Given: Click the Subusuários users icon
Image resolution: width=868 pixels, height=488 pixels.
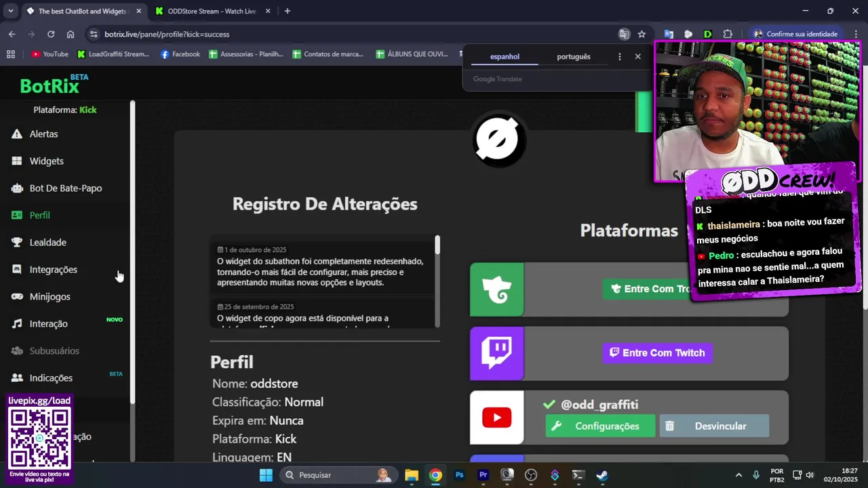Looking at the screenshot, I should click(x=17, y=351).
